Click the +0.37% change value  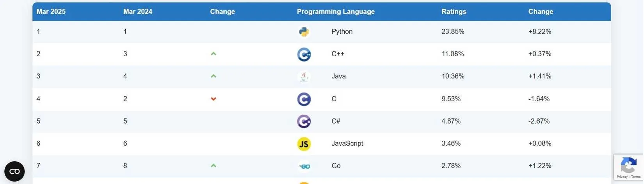coord(540,54)
